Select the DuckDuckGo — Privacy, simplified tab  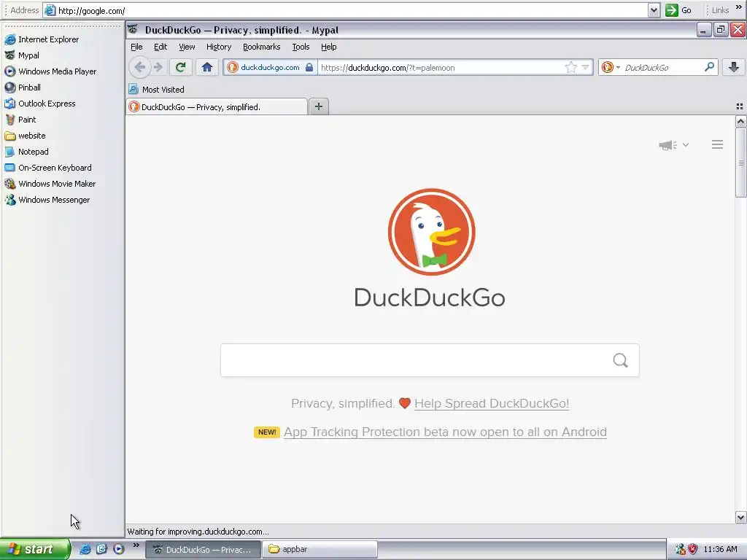coord(217,106)
